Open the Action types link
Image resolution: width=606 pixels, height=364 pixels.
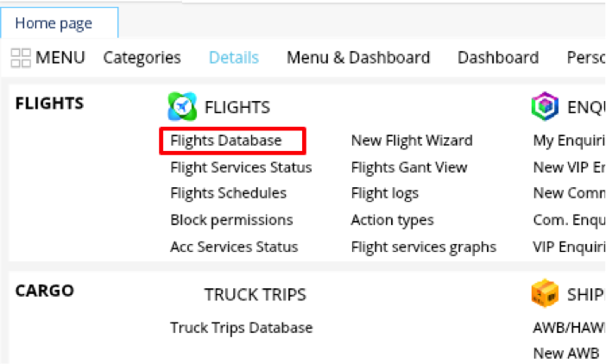[x=392, y=220]
